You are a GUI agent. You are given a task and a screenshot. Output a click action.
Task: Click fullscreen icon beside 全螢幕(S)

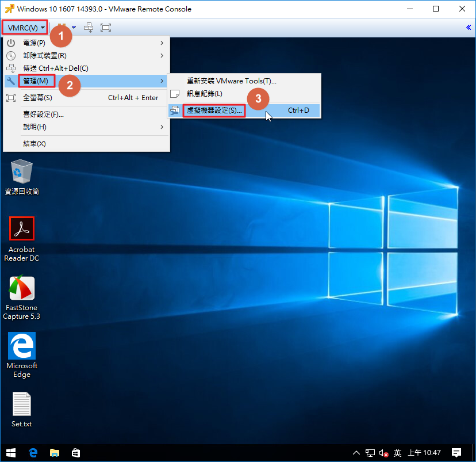pyautogui.click(x=11, y=97)
